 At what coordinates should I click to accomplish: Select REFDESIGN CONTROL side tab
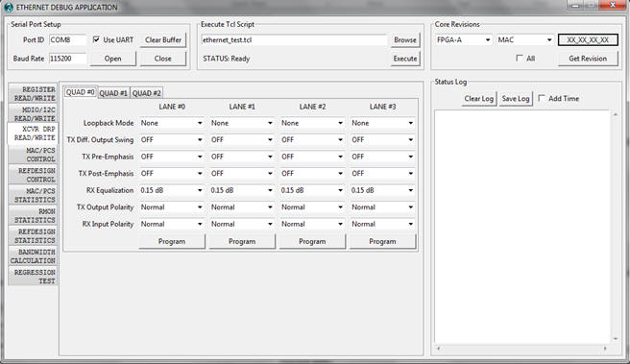[33, 175]
